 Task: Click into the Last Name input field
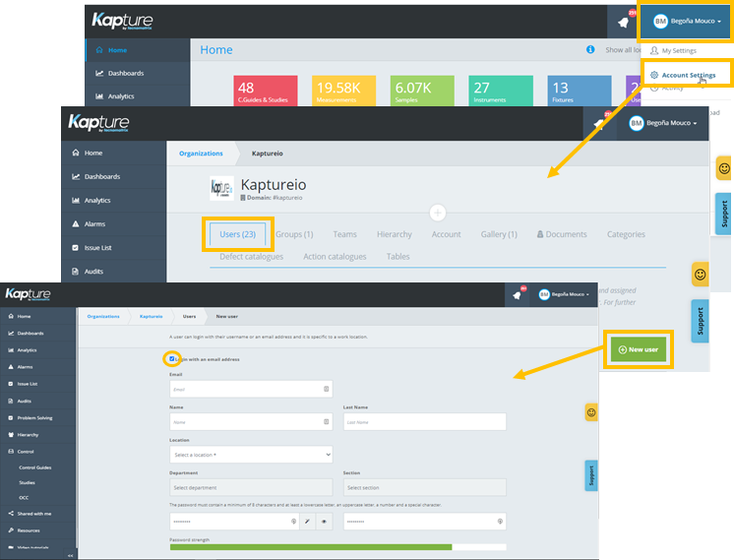point(425,422)
